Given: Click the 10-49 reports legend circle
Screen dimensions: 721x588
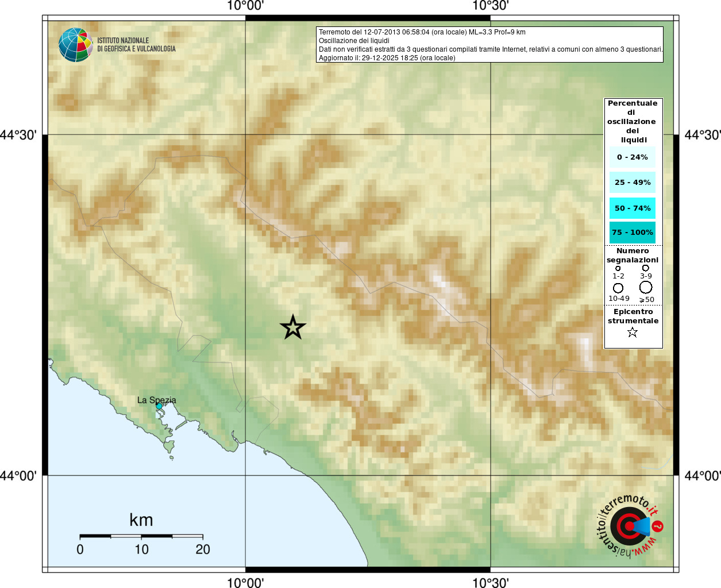Looking at the screenshot, I should coord(618,288).
